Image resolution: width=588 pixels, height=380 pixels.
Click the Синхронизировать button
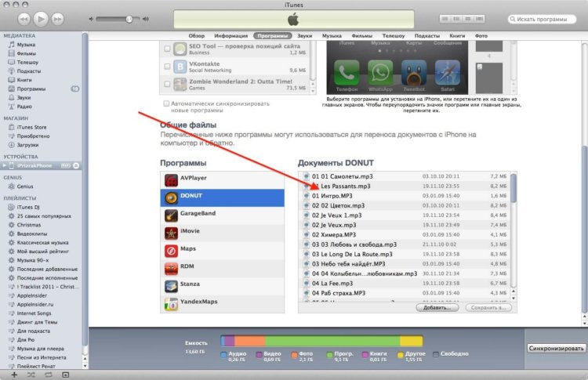(556, 349)
